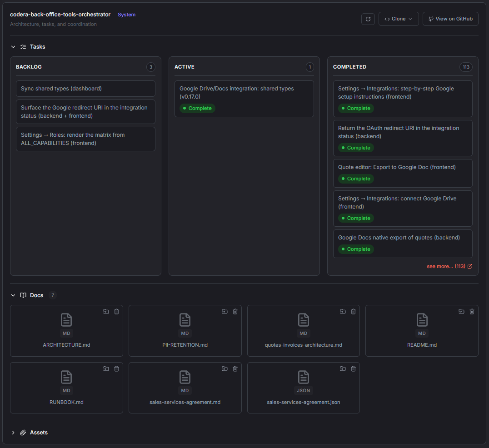489x448 pixels.
Task: Move quotes-invoices-architecture.md to a folder
Action: click(x=343, y=311)
